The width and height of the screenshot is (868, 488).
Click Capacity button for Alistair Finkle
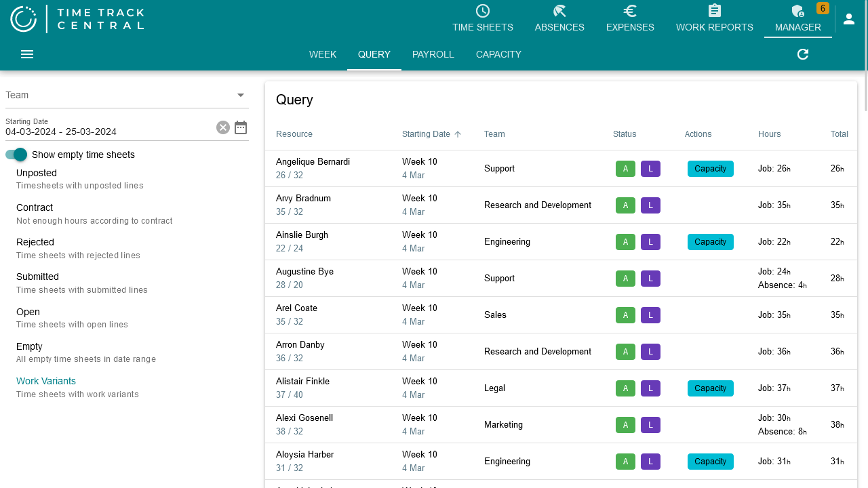711,388
